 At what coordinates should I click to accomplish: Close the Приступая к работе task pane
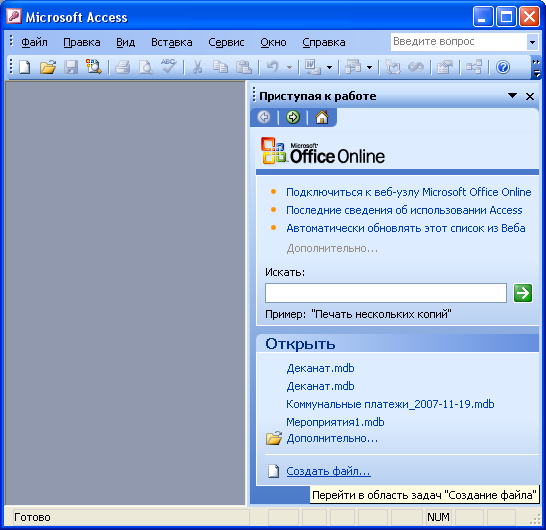(530, 96)
